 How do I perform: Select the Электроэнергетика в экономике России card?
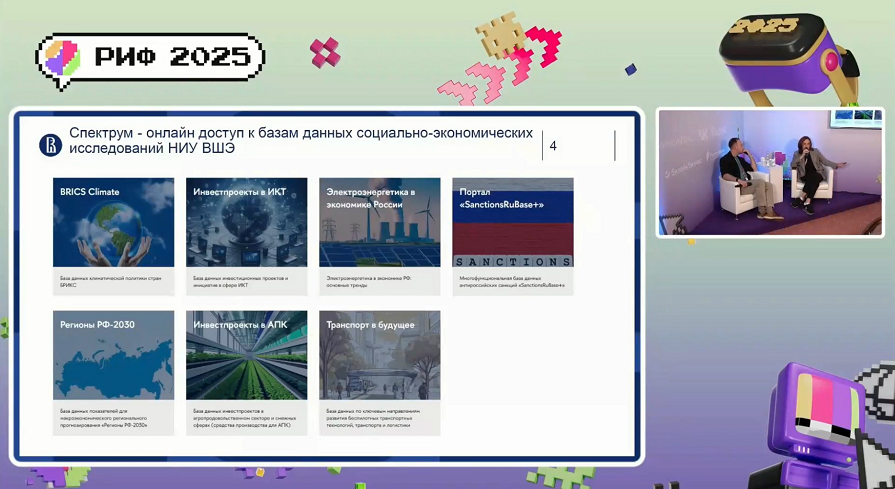pyautogui.click(x=380, y=222)
